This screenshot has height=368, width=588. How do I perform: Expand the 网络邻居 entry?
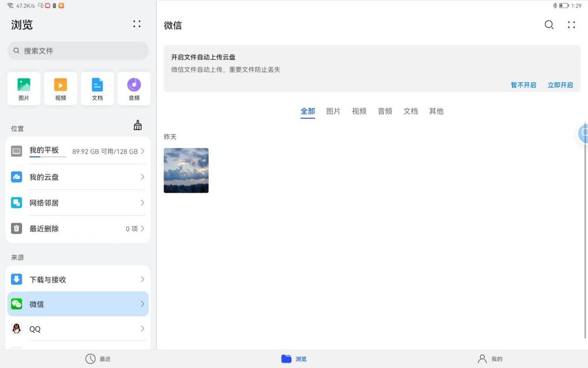[x=78, y=203]
